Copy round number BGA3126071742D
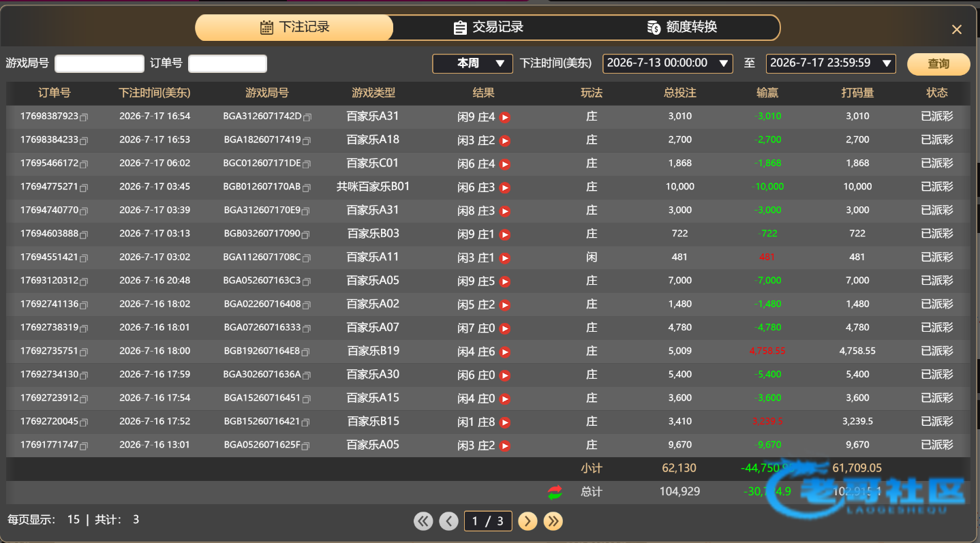The width and height of the screenshot is (980, 543). tap(307, 118)
